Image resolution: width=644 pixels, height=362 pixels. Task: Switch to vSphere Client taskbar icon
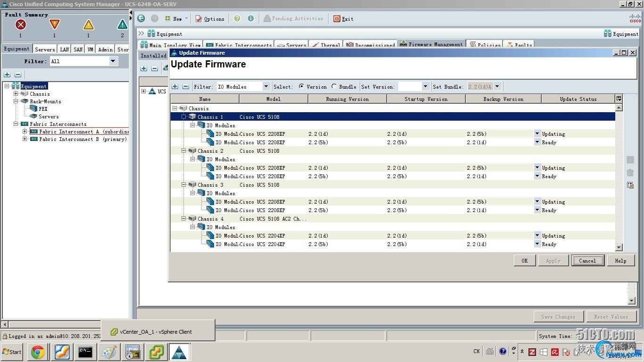pyautogui.click(x=157, y=352)
